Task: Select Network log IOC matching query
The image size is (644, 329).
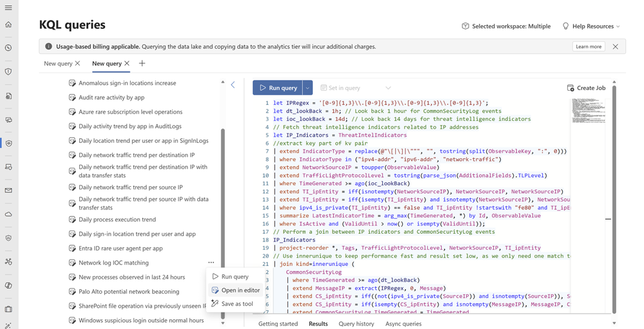Action: [x=113, y=263]
